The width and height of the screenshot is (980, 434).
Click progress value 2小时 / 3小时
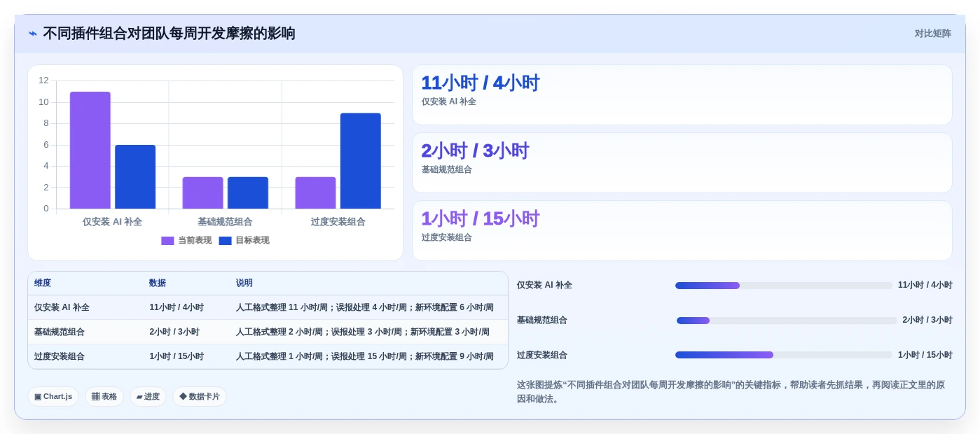927,320
